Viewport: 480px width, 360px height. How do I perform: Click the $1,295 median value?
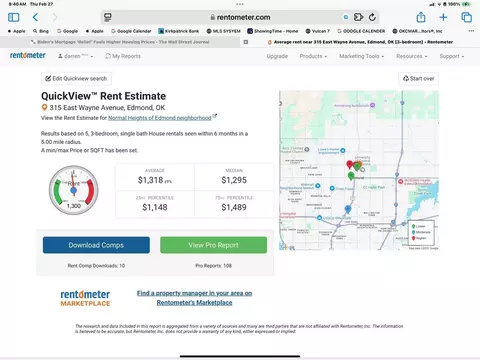tap(234, 180)
